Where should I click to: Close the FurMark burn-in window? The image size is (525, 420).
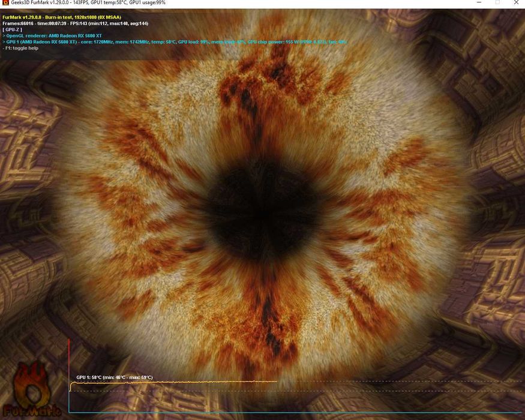516,2
